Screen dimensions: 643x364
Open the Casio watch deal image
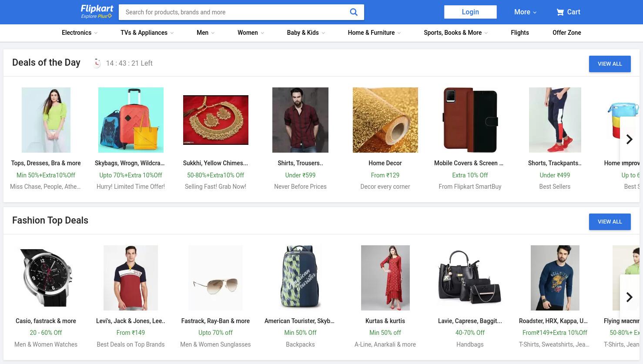pos(46,278)
